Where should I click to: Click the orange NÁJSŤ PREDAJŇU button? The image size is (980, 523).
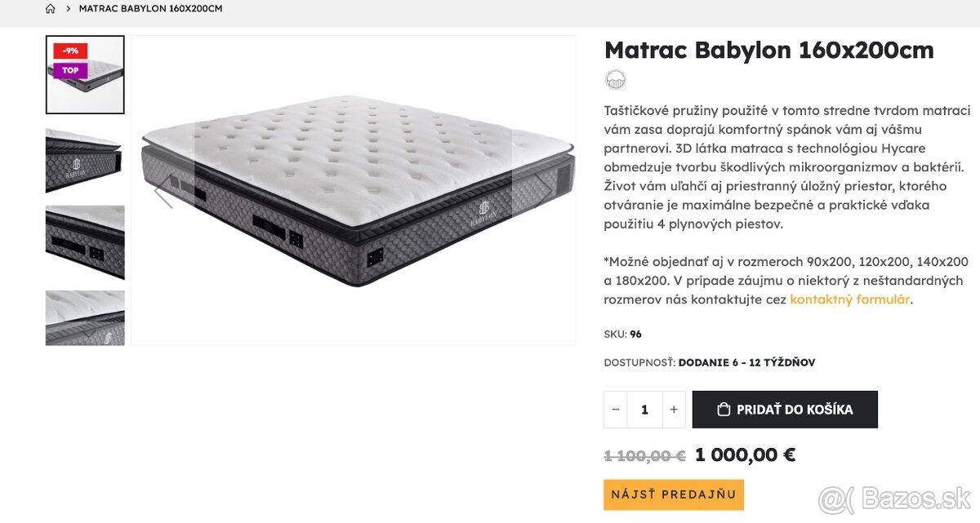point(673,494)
